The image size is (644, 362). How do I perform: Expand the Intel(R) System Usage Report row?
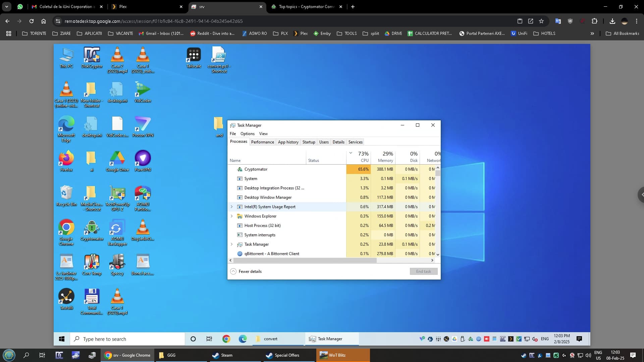(232, 207)
